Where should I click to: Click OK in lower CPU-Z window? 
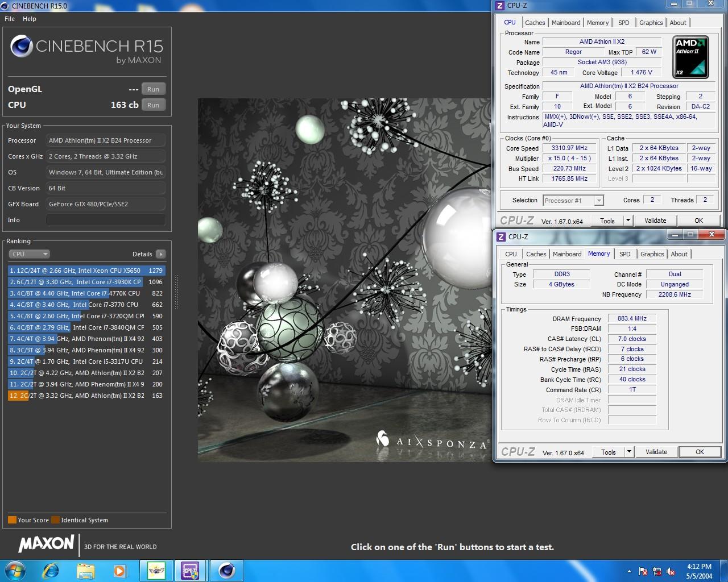700,452
